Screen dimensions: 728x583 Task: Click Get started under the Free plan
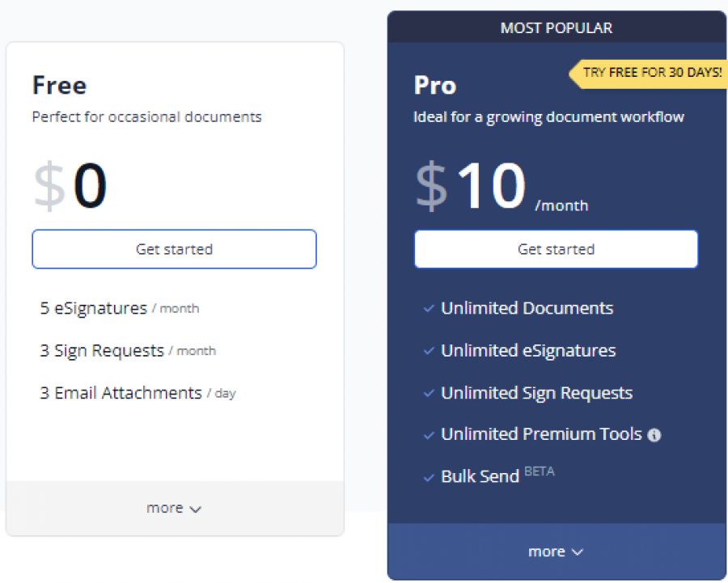174,249
